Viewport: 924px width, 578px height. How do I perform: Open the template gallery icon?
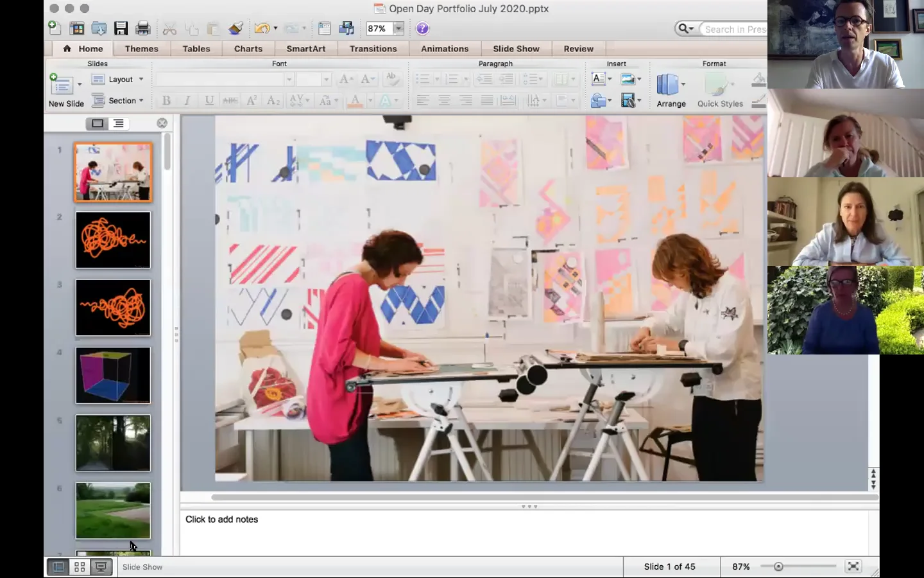77,28
